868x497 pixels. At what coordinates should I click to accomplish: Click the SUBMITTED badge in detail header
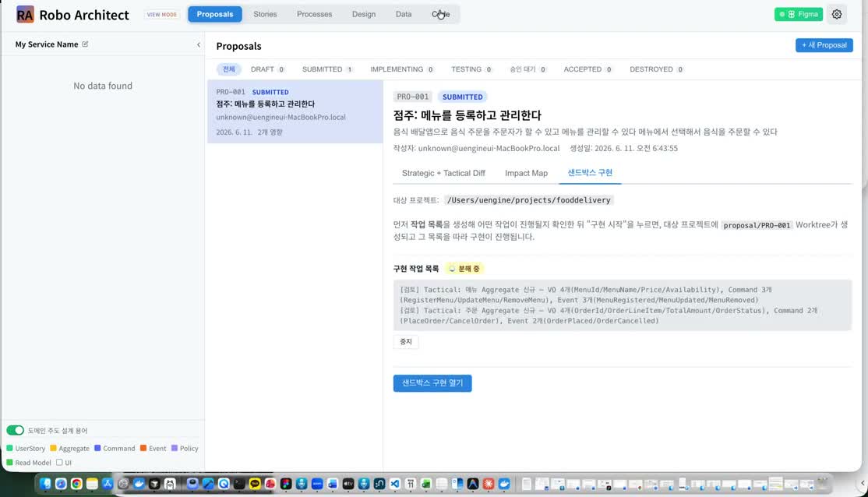click(x=462, y=97)
